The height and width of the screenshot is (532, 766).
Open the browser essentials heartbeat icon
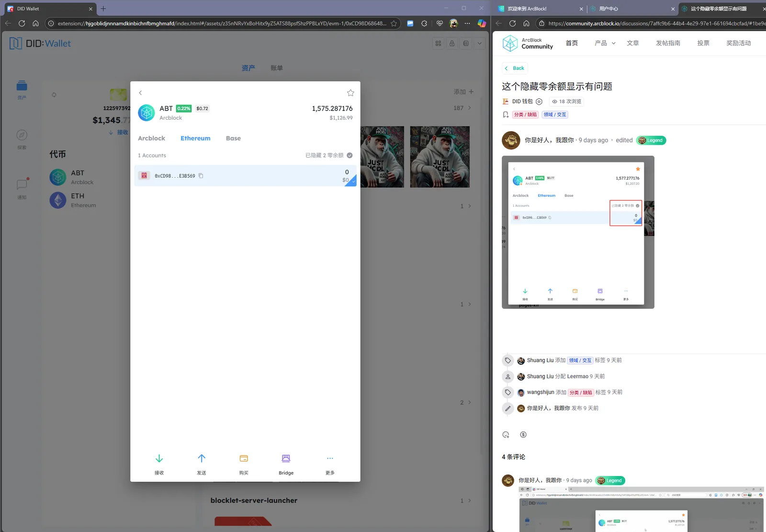point(439,23)
